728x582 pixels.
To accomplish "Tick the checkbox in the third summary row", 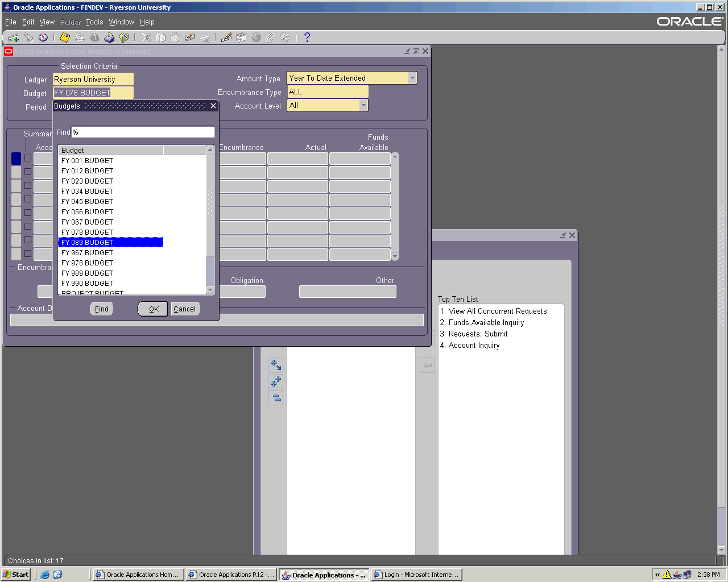I will [28, 185].
